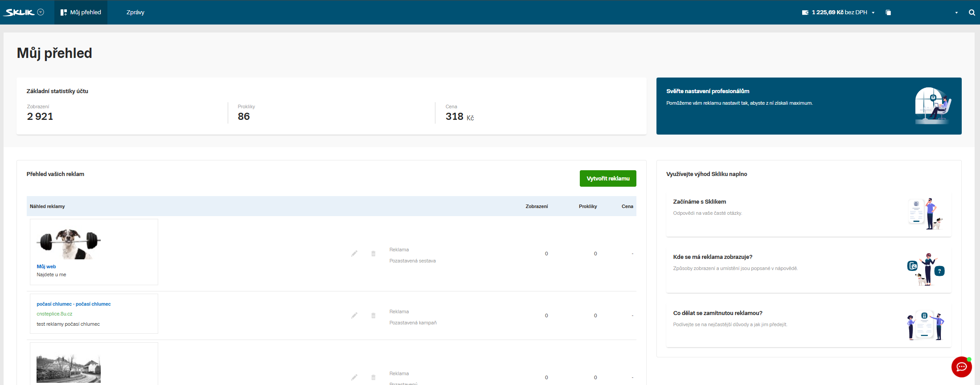Switch to the Můj přehled tab

[81, 12]
